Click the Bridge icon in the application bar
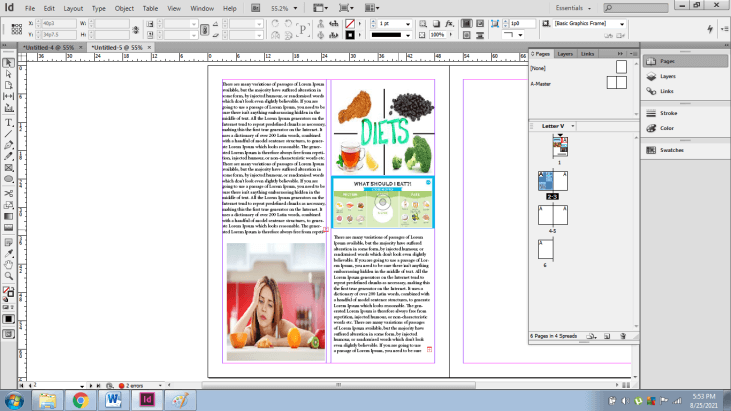731x411 pixels. (x=254, y=6)
